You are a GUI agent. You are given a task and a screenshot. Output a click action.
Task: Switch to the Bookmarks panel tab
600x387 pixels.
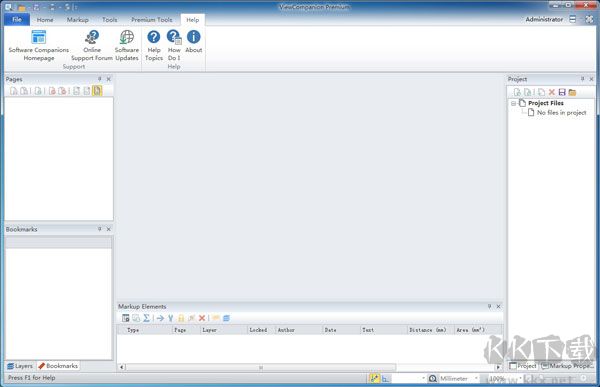tap(58, 366)
